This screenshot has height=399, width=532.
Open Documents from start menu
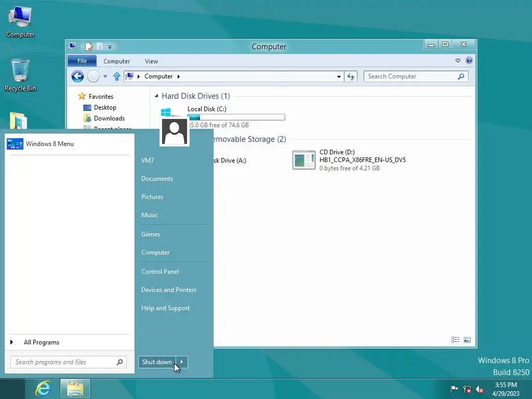click(157, 179)
